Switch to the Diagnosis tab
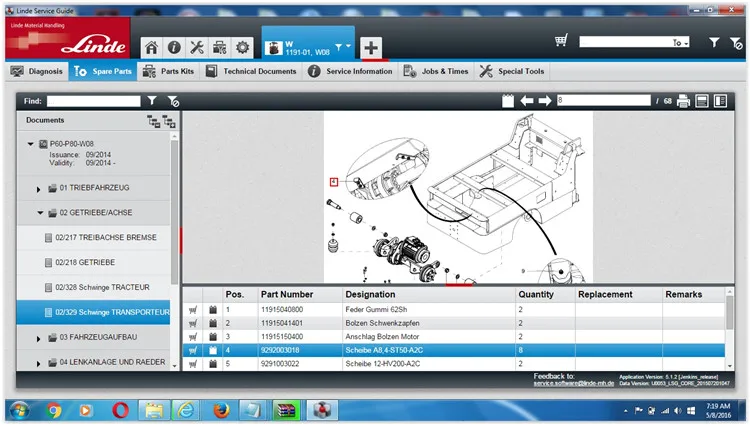This screenshot has width=750, height=425. point(37,71)
